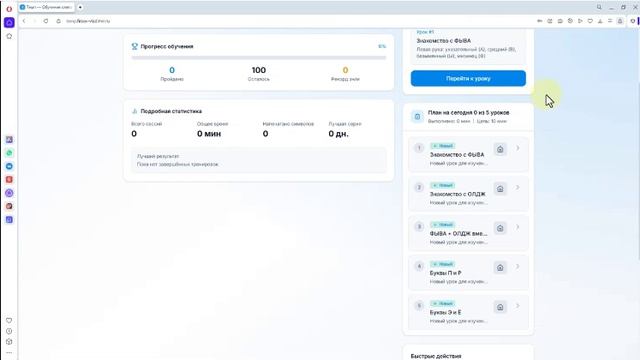Click the Подробная статистика heading
The image size is (640, 360).
tap(171, 111)
